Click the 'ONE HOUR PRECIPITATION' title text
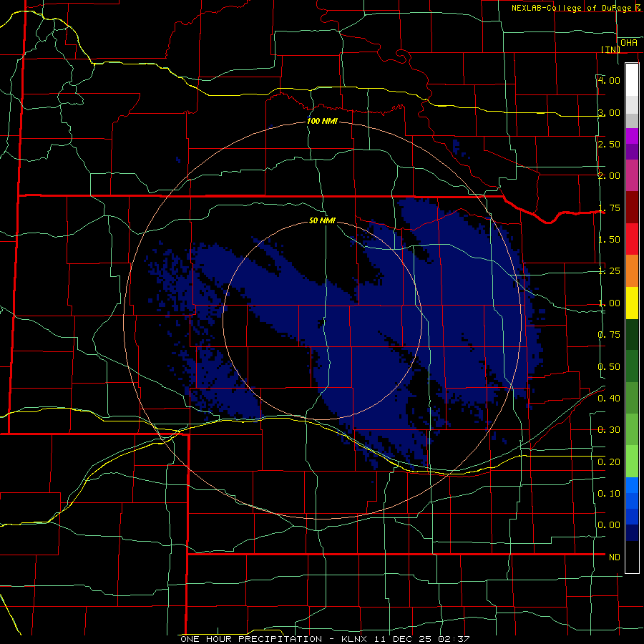Screen dimensions: 644x644 251,639
